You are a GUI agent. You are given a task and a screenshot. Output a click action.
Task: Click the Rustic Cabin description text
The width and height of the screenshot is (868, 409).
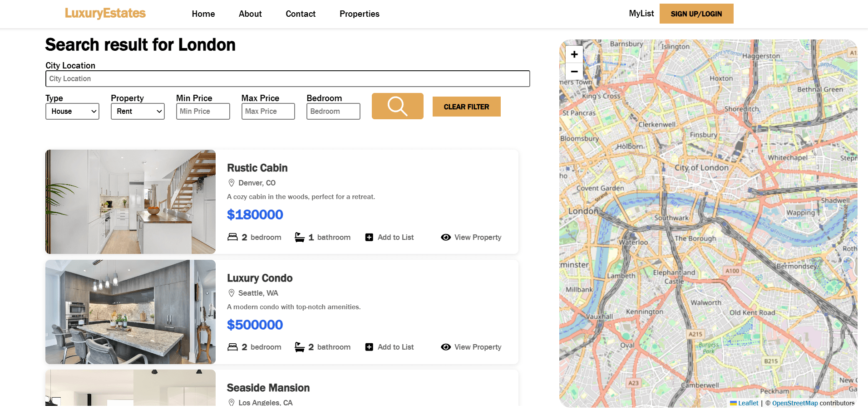point(301,197)
